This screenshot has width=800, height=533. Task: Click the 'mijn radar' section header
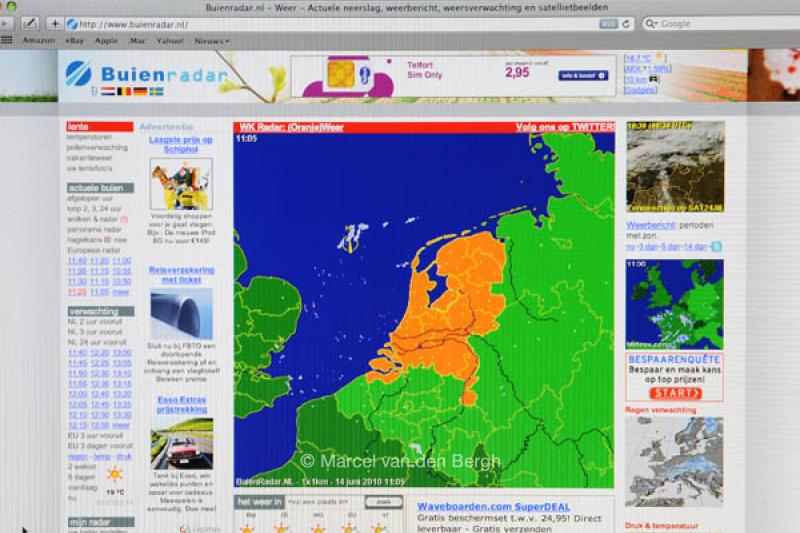(101, 522)
